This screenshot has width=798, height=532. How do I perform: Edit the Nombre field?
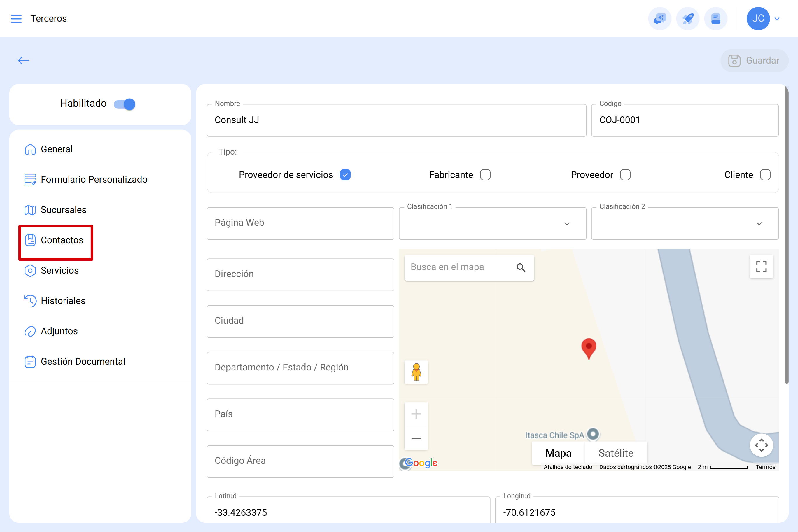[x=396, y=120]
